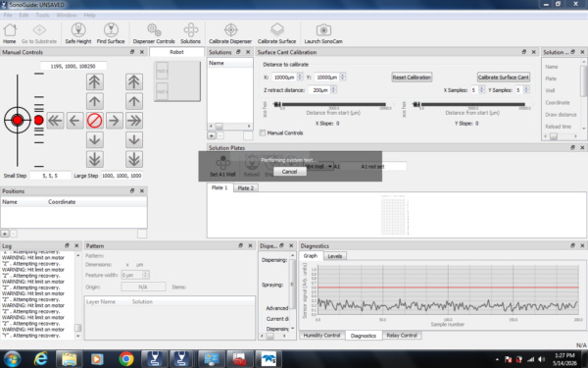The image size is (588, 368).
Task: Click the plus button under Positions list
Action: (5, 234)
